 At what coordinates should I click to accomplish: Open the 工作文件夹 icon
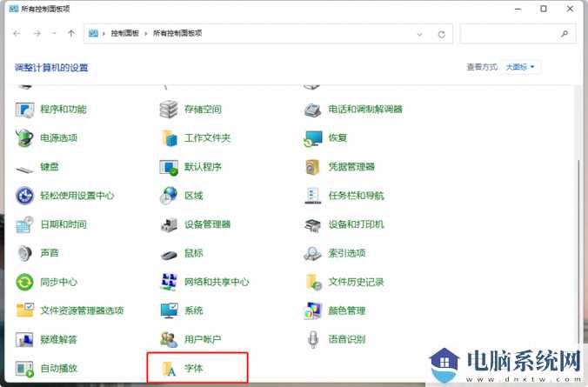coord(169,138)
